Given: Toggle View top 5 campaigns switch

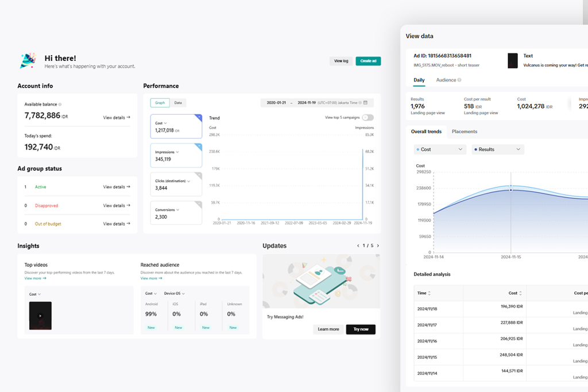Looking at the screenshot, I should click(x=367, y=118).
